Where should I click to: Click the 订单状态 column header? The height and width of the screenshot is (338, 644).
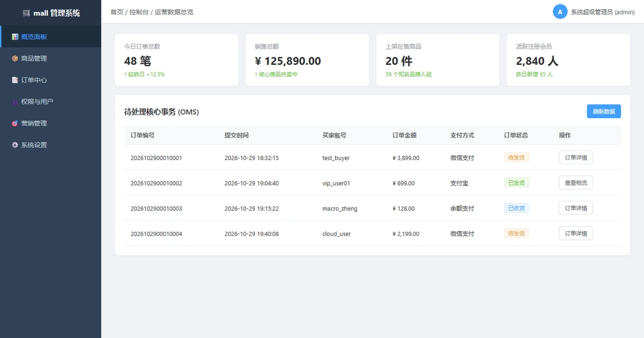pyautogui.click(x=516, y=135)
